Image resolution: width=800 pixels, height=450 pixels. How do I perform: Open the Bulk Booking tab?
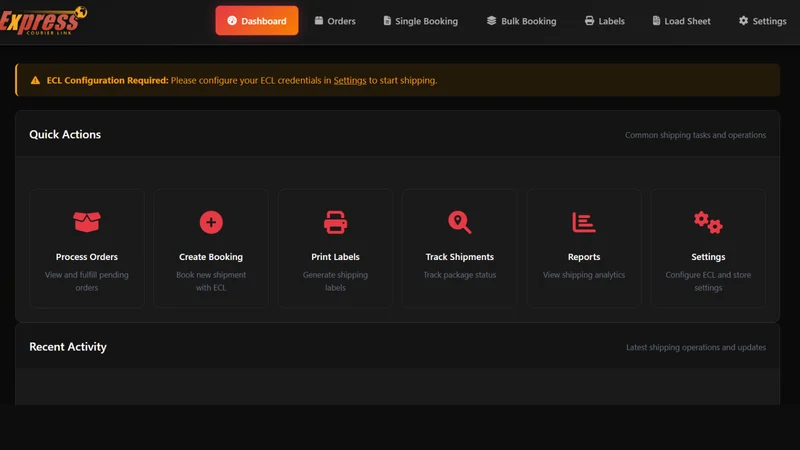(521, 21)
